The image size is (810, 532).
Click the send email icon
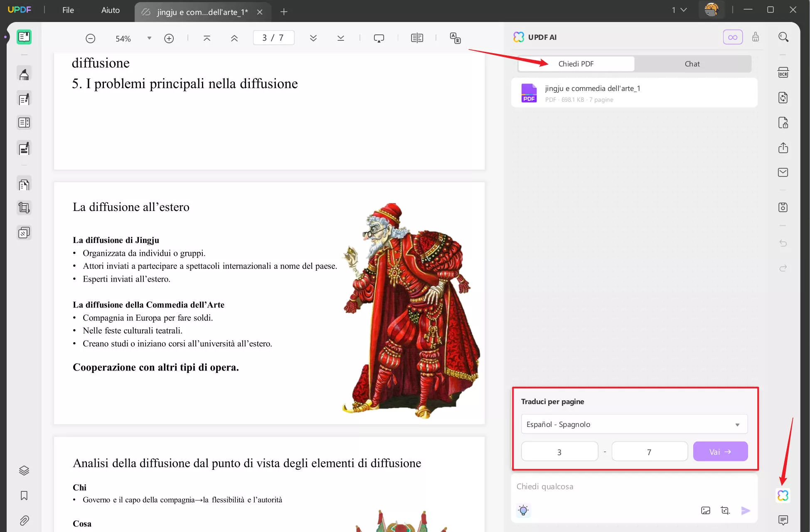783,172
